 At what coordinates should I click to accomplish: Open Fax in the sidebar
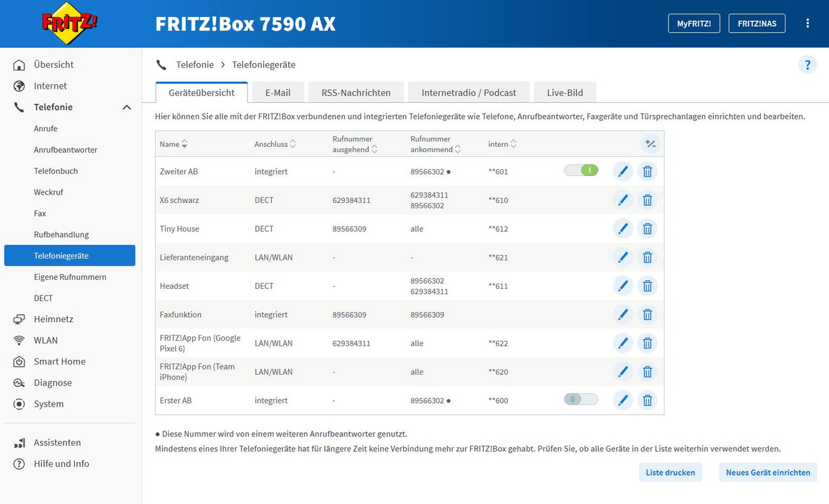click(x=40, y=213)
